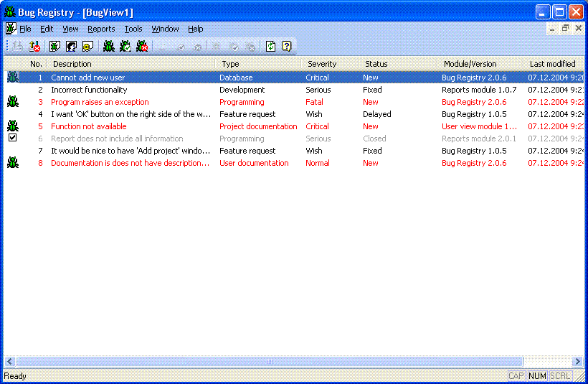Click the horizontal scrollbar right arrow
The height and width of the screenshot is (384, 588).
click(x=578, y=362)
